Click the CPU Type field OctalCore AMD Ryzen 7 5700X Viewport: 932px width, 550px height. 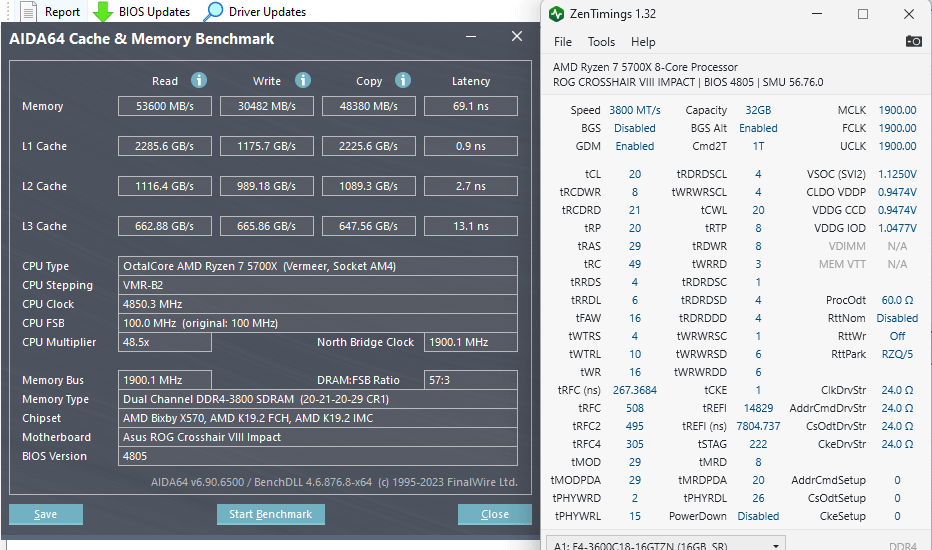(x=317, y=266)
